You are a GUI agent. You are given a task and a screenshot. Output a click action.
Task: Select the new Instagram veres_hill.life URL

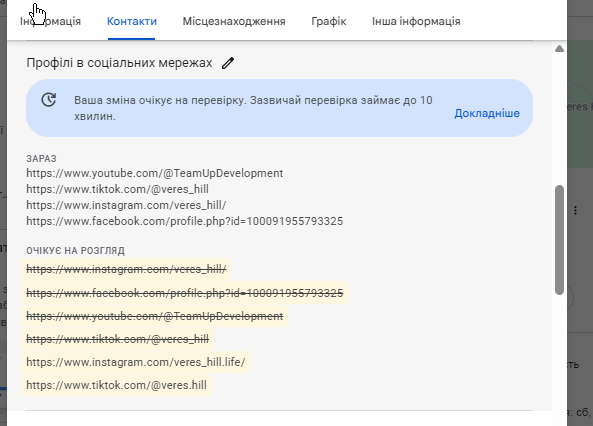click(x=136, y=362)
